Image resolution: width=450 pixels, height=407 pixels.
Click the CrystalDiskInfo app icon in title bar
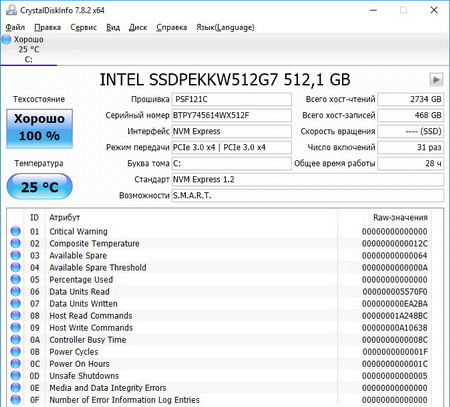tap(11, 10)
